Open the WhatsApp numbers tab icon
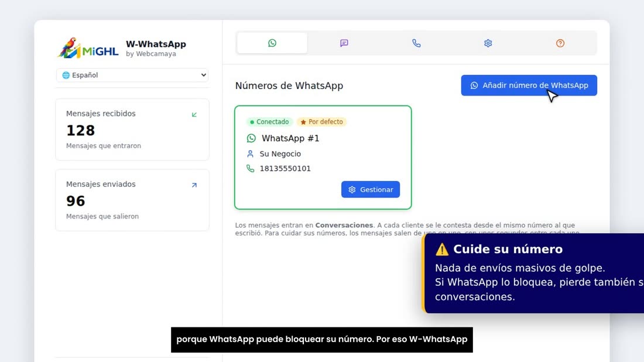 pos(272,43)
